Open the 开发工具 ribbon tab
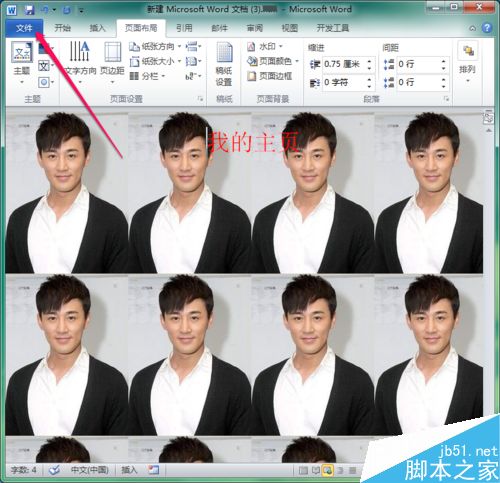Image resolution: width=500 pixels, height=483 pixels. 332,28
